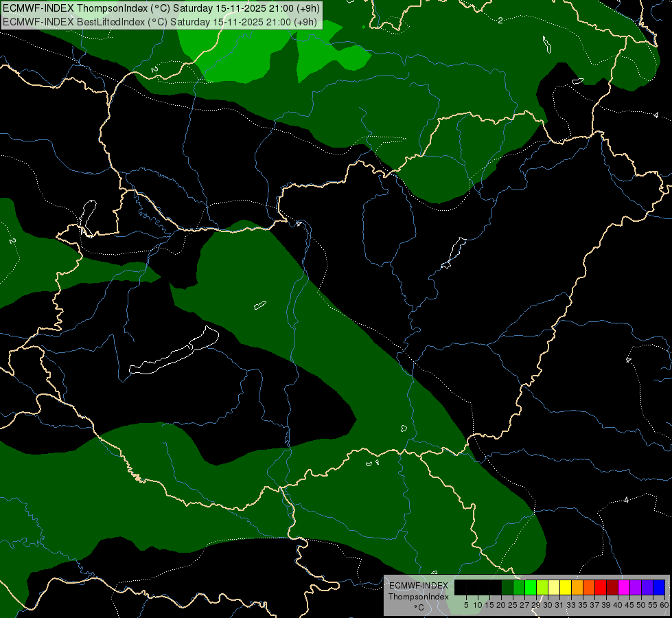This screenshot has height=618, width=672.
Task: Click the BestLiftedIndex title line at top
Action: [160, 22]
